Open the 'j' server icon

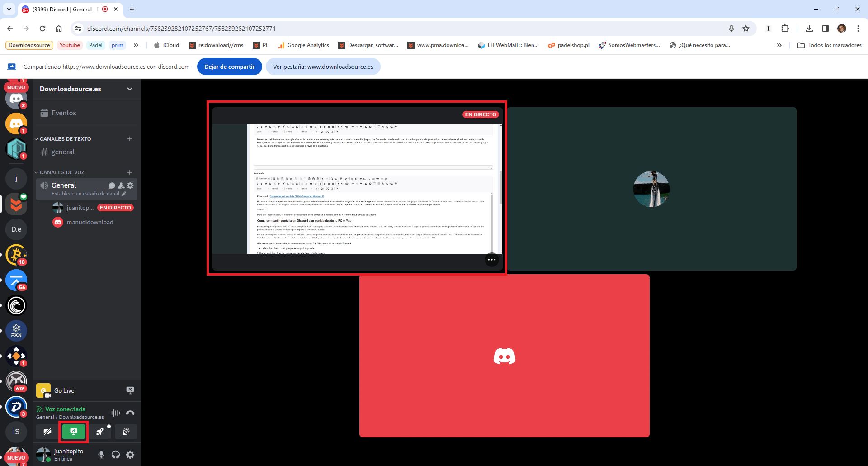point(16,178)
